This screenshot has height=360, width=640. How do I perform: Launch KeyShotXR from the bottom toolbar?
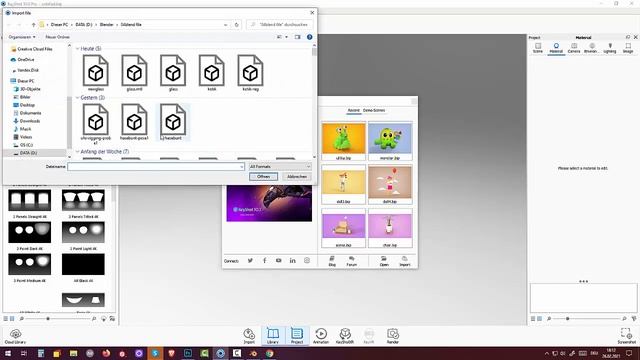[x=345, y=336]
